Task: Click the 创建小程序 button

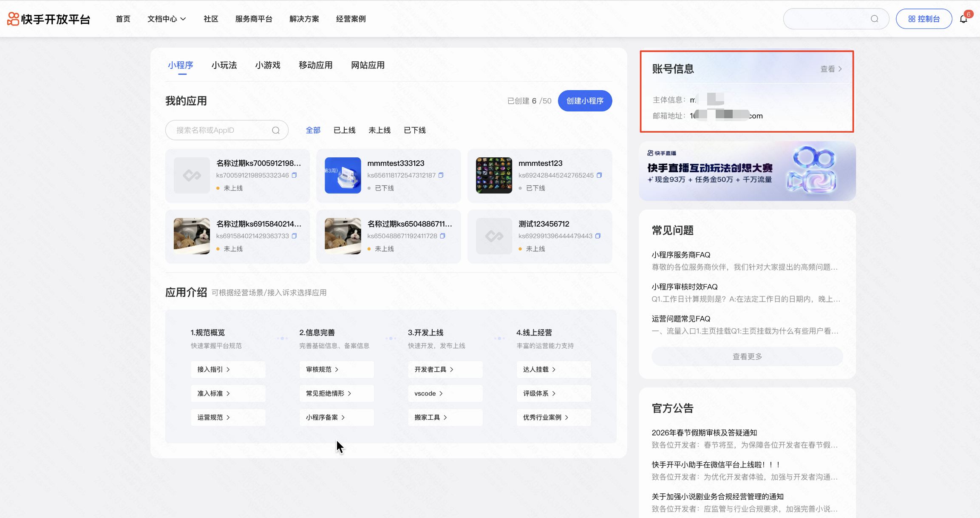Action: click(x=585, y=101)
